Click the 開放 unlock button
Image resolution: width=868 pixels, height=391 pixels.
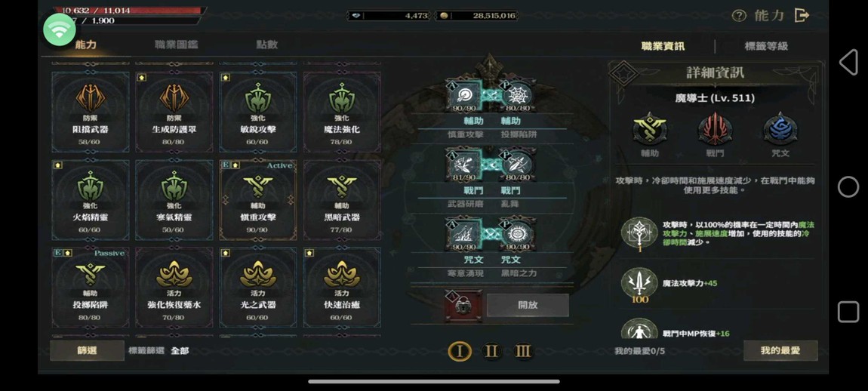tap(528, 305)
